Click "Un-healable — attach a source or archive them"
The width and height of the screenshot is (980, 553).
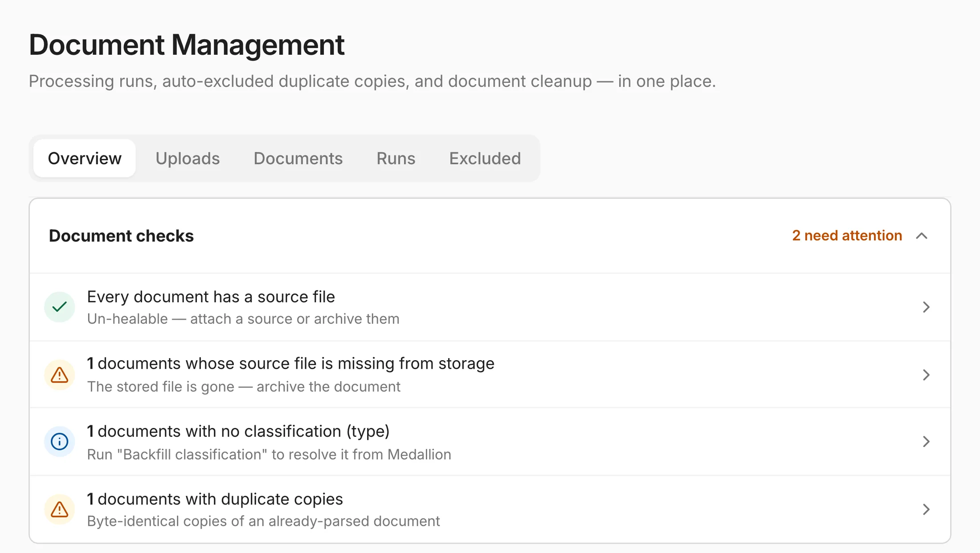243,319
